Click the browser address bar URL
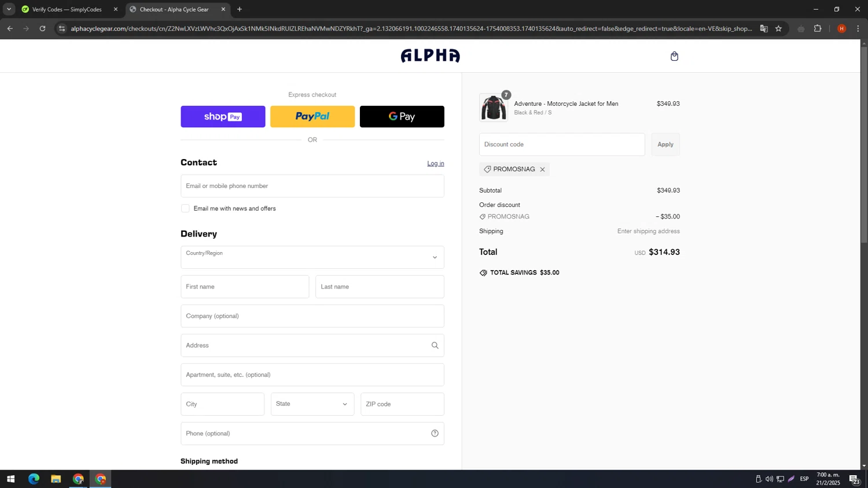 [411, 28]
